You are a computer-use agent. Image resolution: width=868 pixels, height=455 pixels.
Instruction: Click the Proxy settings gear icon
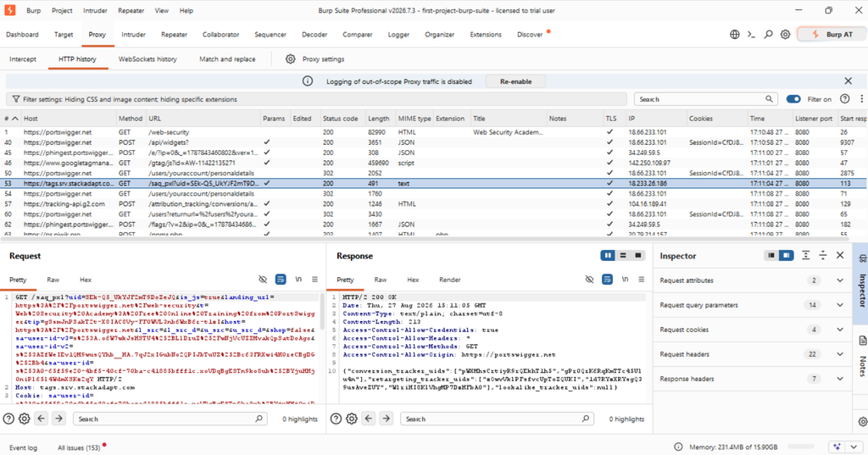click(290, 58)
